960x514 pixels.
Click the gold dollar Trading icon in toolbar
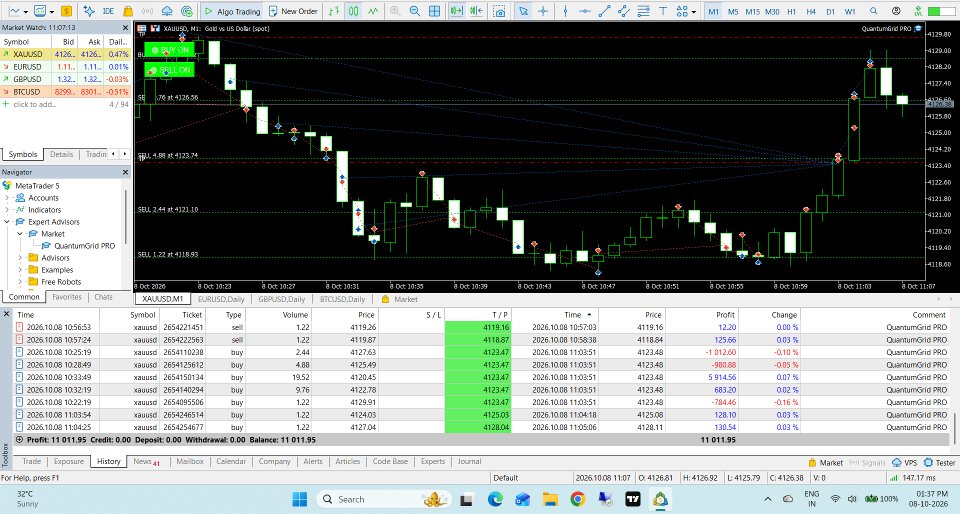(66, 11)
